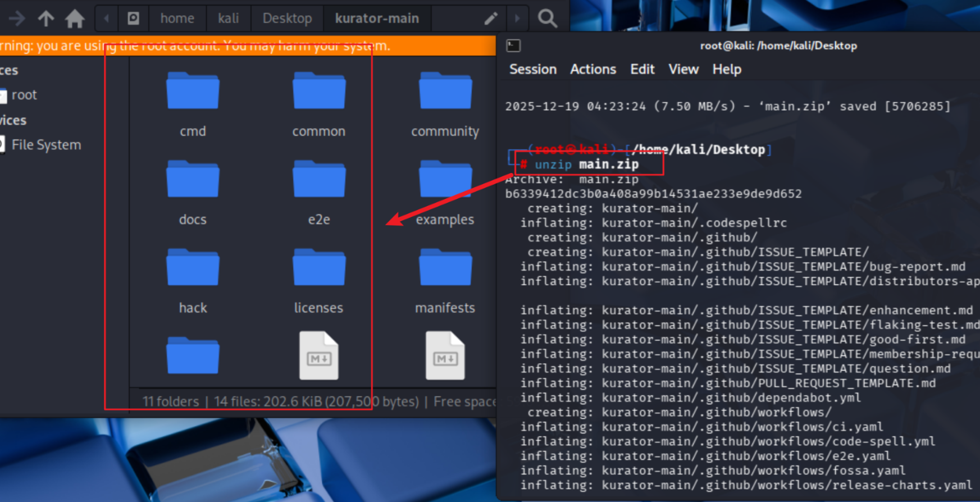Open file manager search
Image resolution: width=980 pixels, height=502 pixels.
(x=548, y=19)
